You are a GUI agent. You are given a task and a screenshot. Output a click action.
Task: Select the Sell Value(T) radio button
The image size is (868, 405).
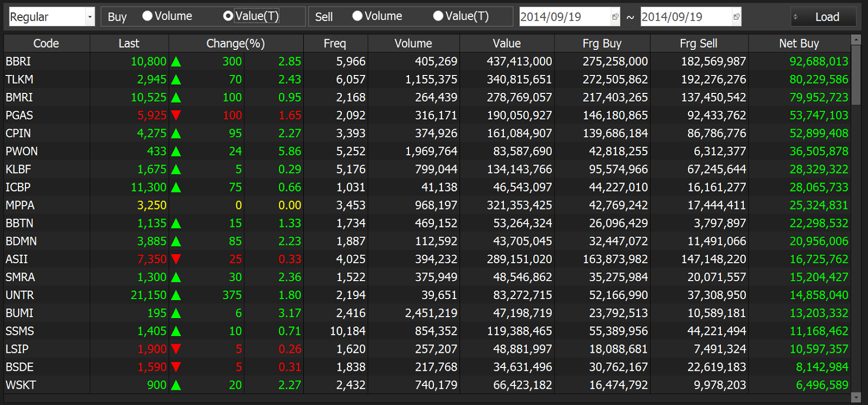pos(438,16)
